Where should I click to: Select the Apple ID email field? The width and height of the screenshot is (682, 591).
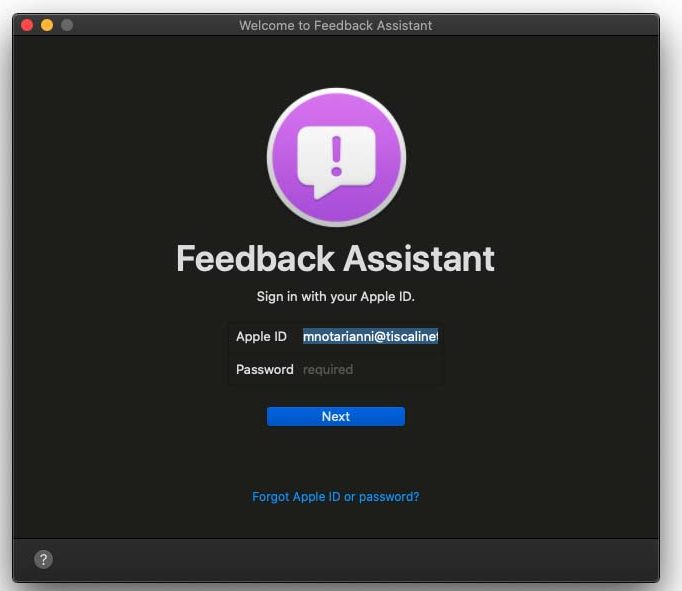(371, 336)
